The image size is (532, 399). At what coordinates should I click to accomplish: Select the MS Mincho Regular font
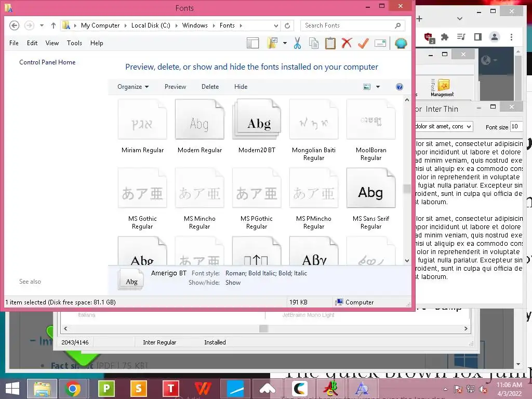[199, 199]
